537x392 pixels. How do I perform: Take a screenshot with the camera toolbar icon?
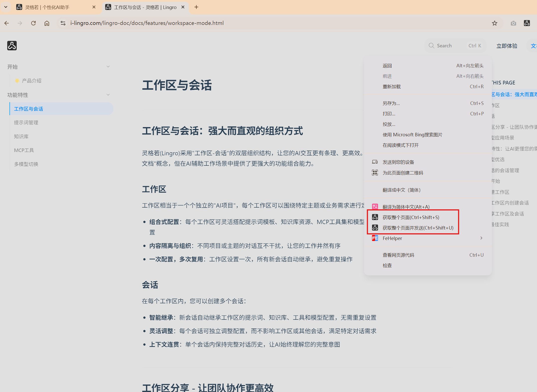click(513, 23)
